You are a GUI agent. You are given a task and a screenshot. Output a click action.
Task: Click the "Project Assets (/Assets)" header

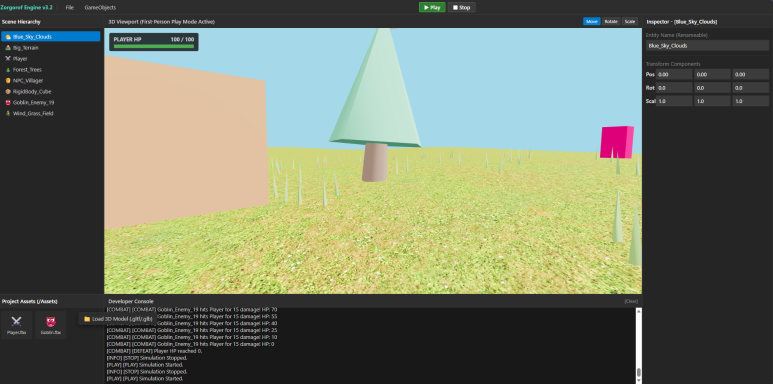(30, 301)
